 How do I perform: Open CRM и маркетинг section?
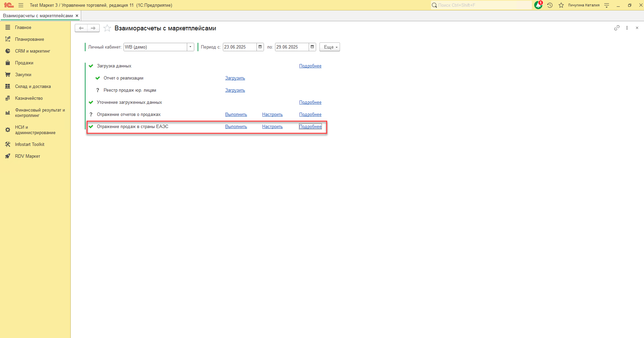tap(35, 51)
